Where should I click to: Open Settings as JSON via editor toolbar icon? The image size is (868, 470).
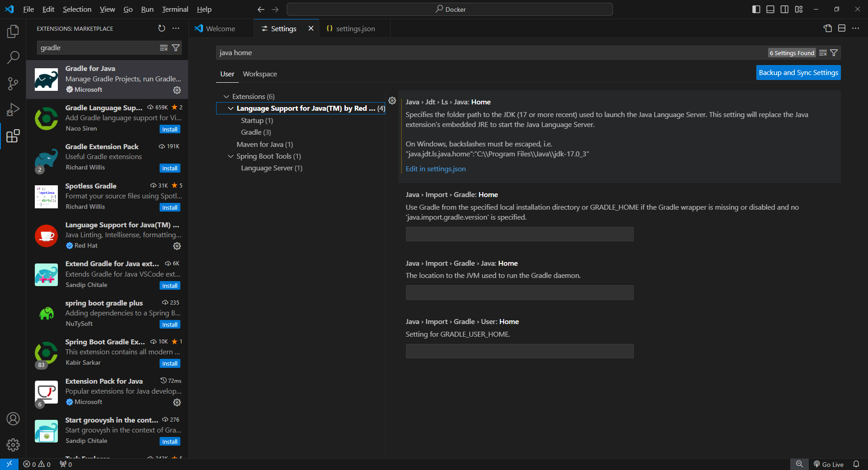pos(828,28)
